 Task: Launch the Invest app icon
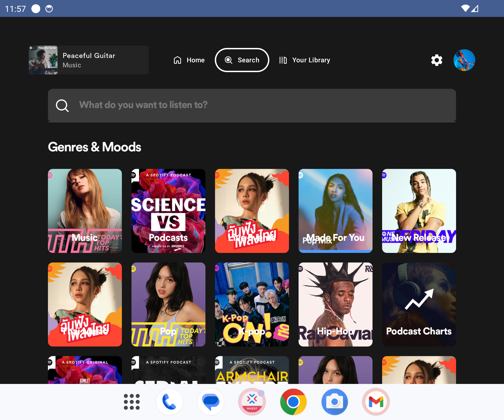[252, 402]
